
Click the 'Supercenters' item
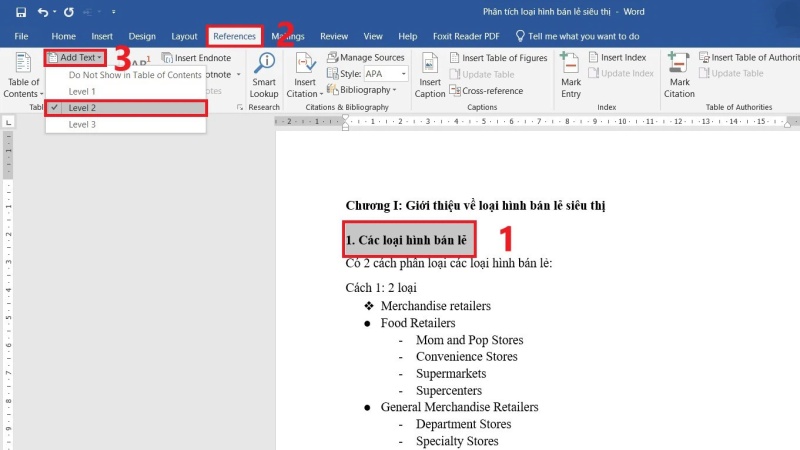pos(448,390)
